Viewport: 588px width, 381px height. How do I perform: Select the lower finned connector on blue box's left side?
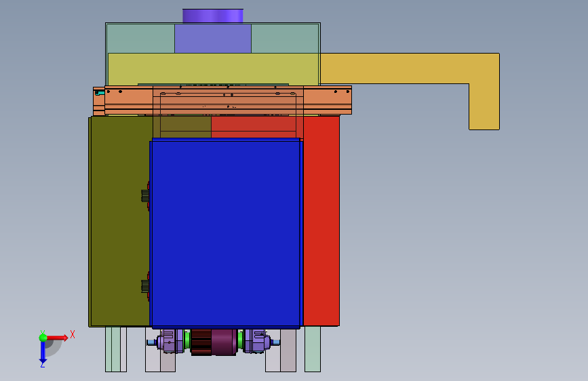click(x=146, y=286)
